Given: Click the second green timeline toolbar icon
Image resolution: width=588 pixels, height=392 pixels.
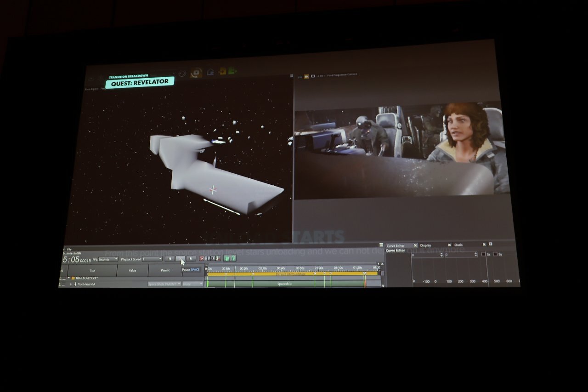Looking at the screenshot, I should click(233, 258).
